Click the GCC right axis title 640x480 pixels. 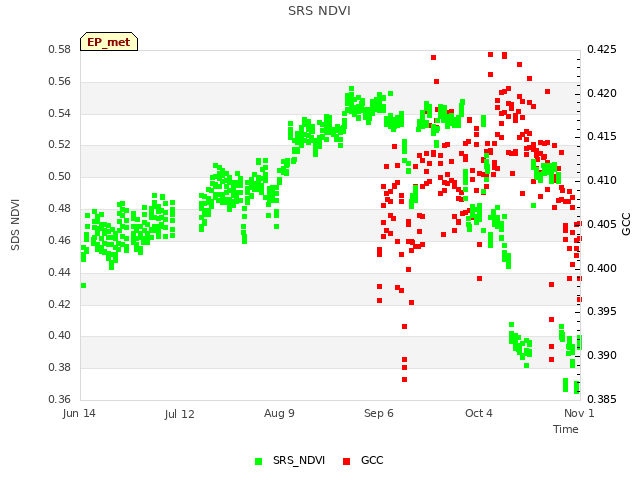[626, 224]
